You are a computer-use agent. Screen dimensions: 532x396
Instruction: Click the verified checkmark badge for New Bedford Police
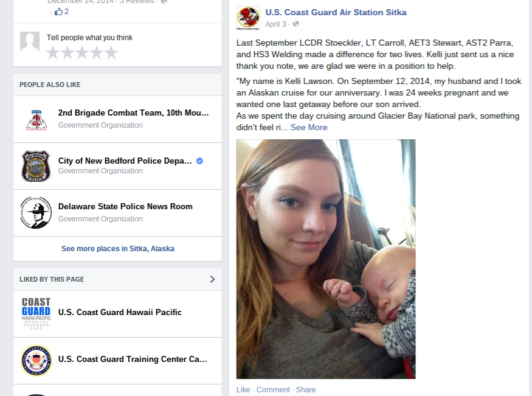(x=200, y=161)
